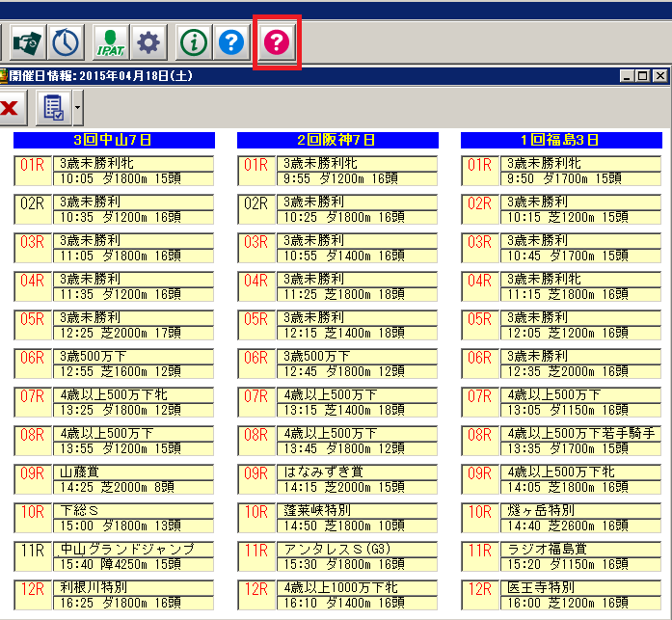The width and height of the screenshot is (672, 620).
Task: Open Fukushima 12R race button
Action: 480,595
